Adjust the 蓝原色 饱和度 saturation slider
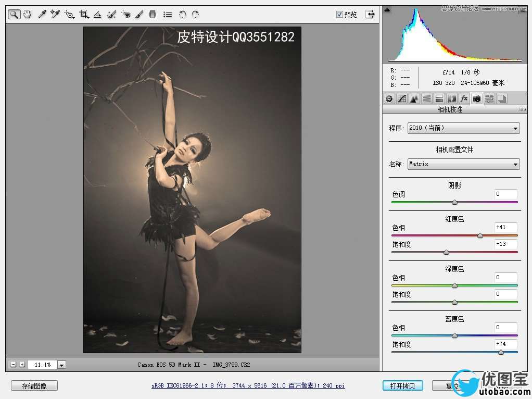The height and width of the screenshot is (399, 532). [501, 353]
